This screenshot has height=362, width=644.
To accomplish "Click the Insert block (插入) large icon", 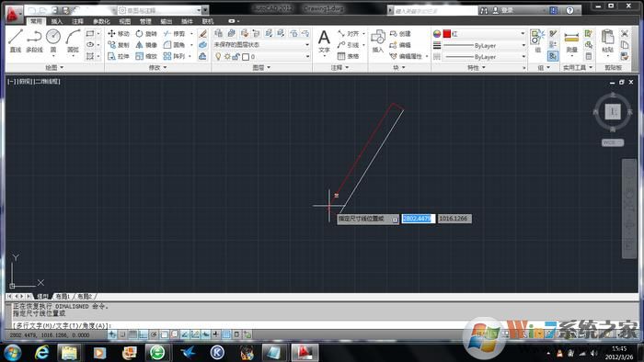I will [377, 41].
